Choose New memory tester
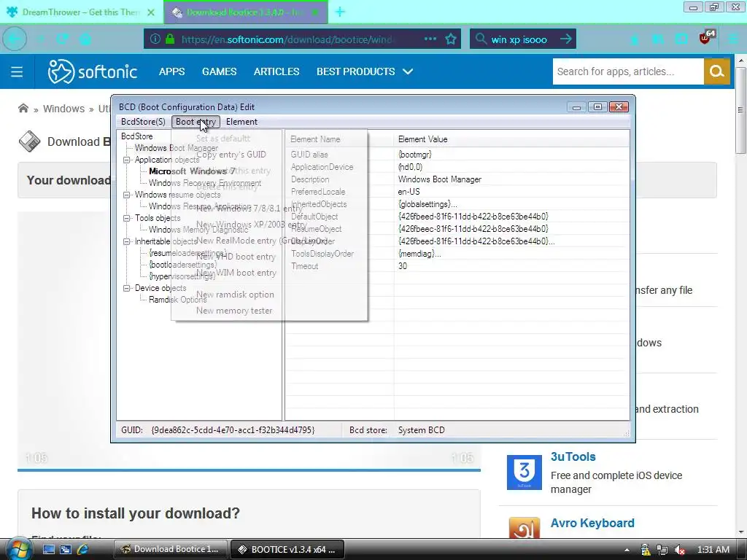This screenshot has height=560, width=747. click(x=234, y=311)
